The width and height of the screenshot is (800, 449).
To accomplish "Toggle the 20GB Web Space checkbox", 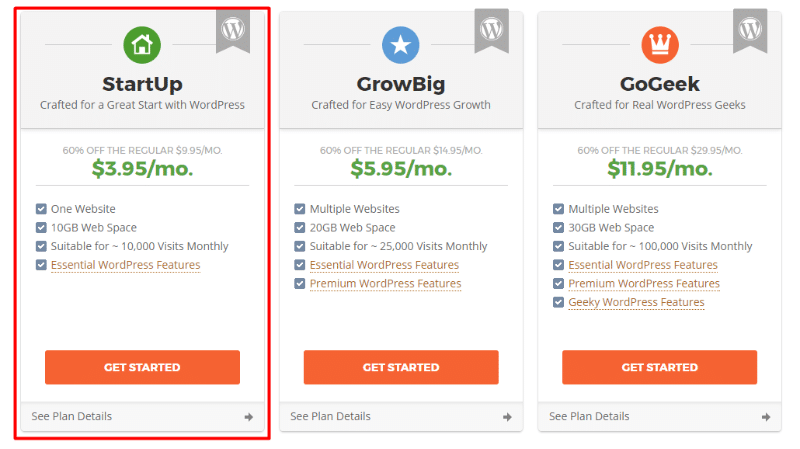I will [300, 228].
